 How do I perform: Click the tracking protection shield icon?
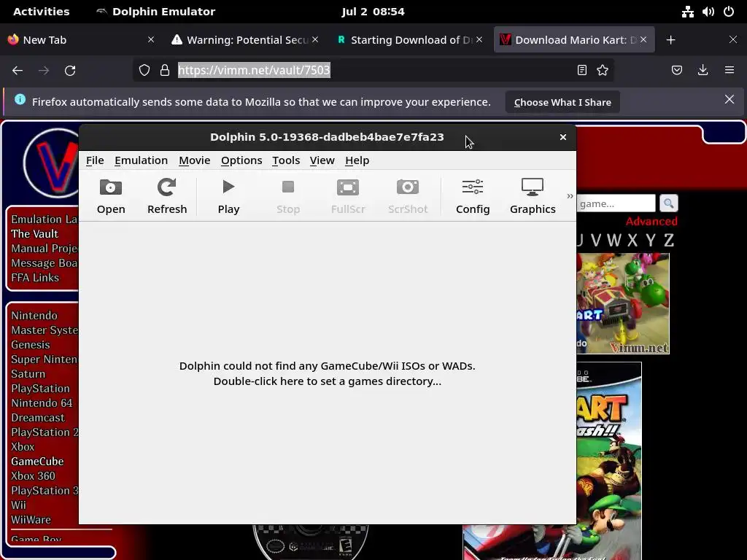point(144,71)
